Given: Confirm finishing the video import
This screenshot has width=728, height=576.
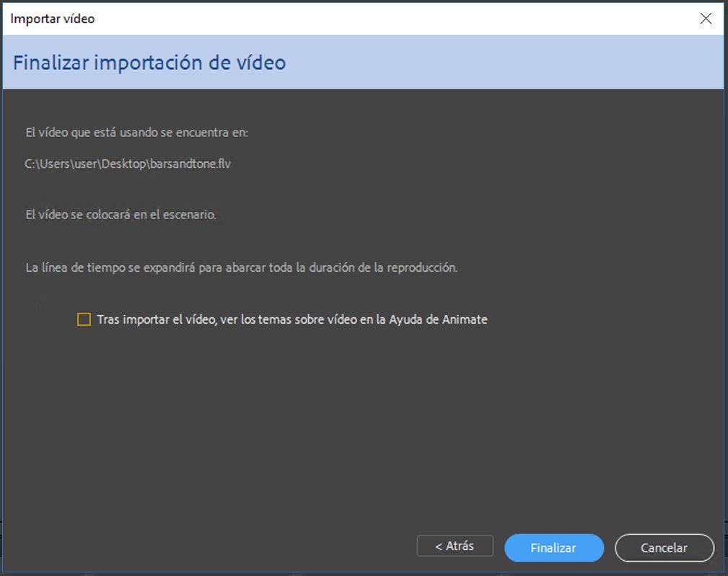Looking at the screenshot, I should (553, 548).
